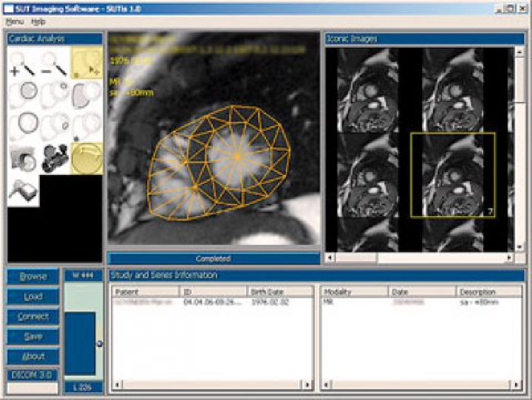Click the dark camera-like tool icon
This screenshot has height=400, width=532.
coord(55,159)
